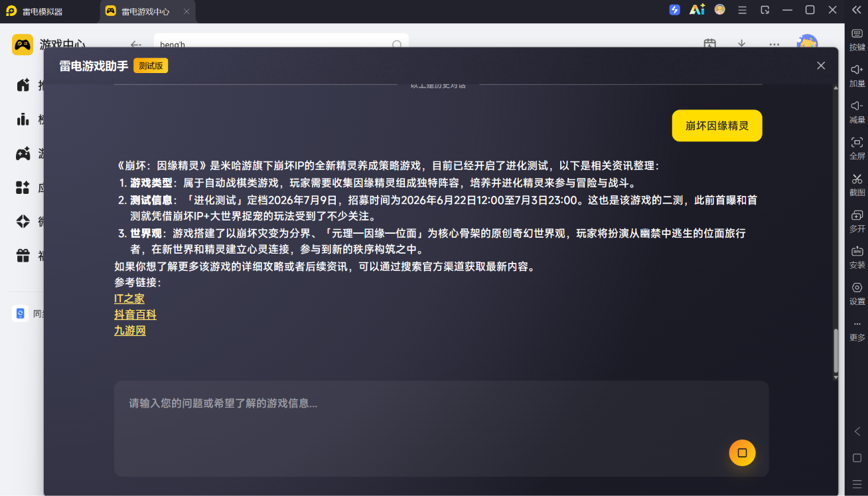Click the blue sync icon in left sidebar
Screen dimensions: 868x496
click(x=20, y=313)
